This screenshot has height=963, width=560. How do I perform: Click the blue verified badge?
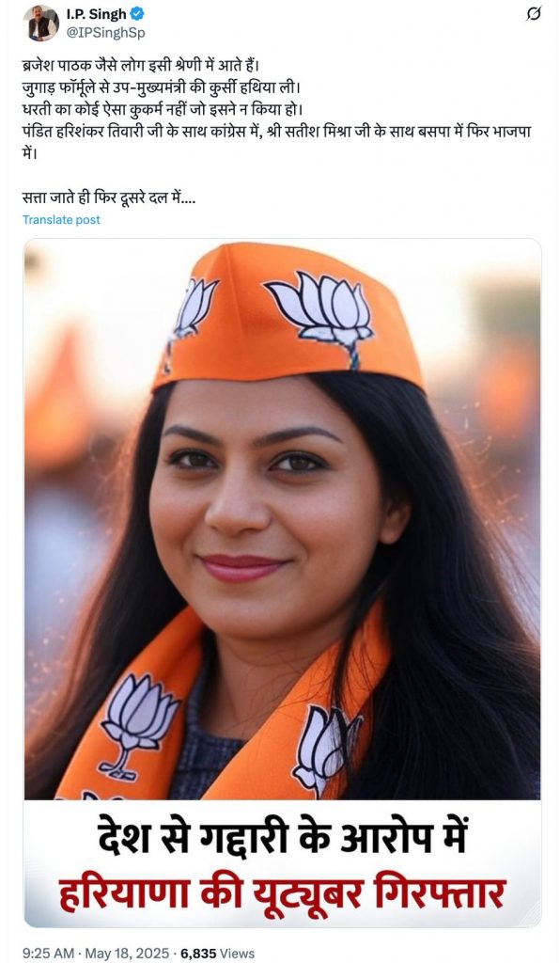(x=137, y=13)
